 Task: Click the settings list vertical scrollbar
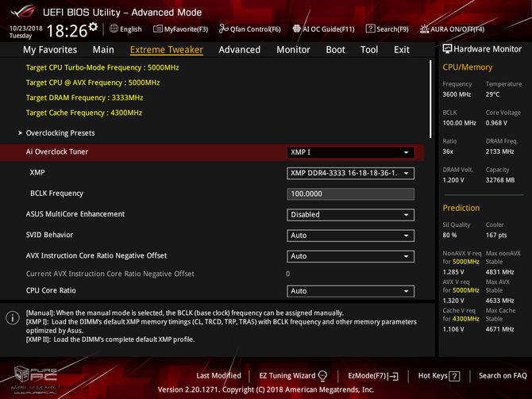tap(430, 99)
